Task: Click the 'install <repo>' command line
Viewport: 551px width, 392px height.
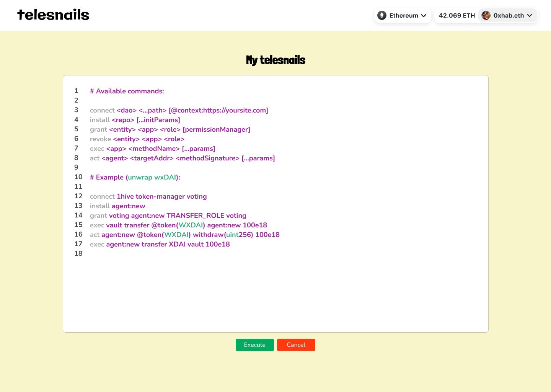Action: coord(135,120)
